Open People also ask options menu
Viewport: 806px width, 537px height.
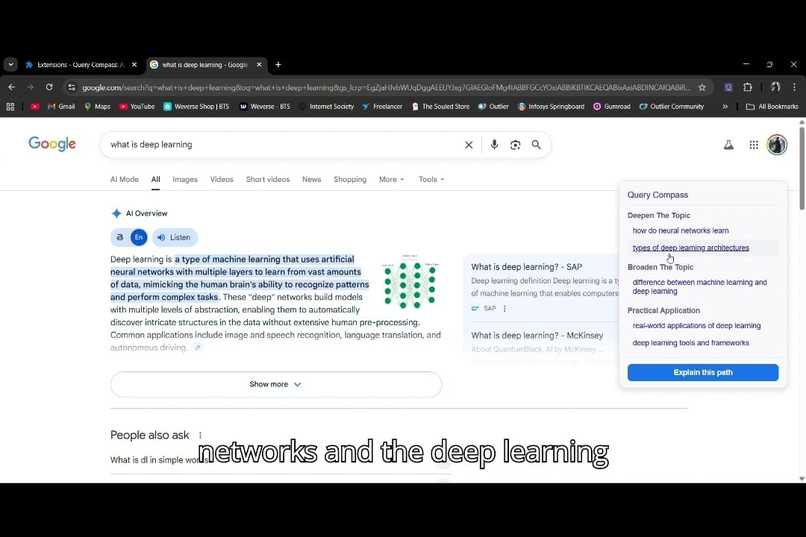click(200, 435)
